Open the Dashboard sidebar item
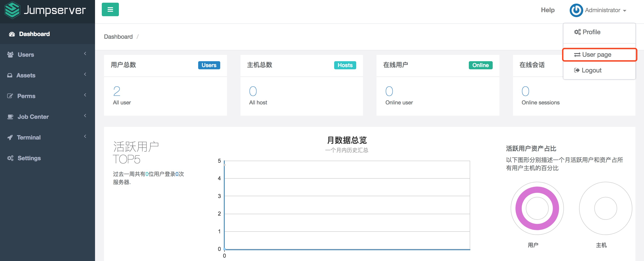Image resolution: width=644 pixels, height=261 pixels. 48,34
